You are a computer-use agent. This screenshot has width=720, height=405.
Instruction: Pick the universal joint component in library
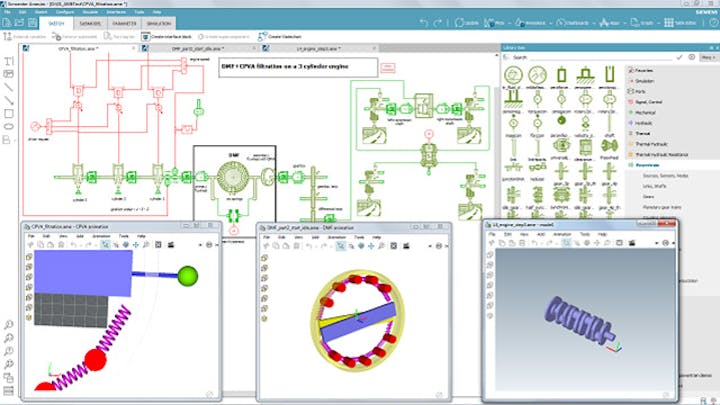[x=561, y=148]
